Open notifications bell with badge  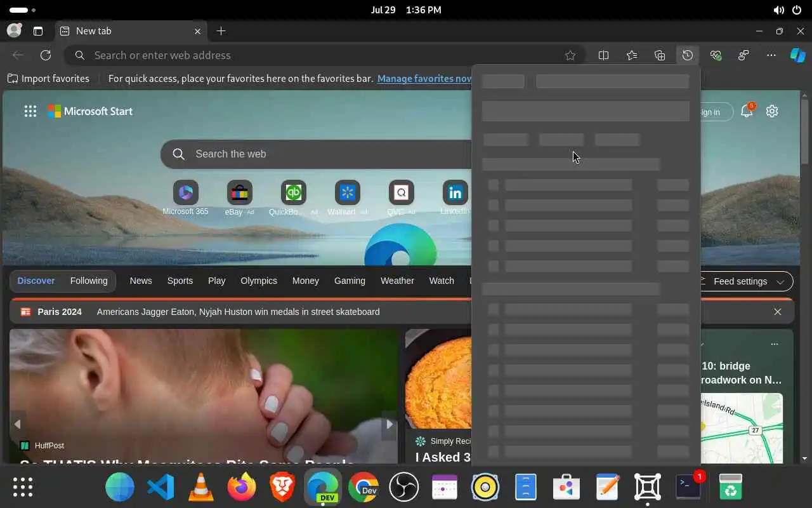(x=747, y=111)
